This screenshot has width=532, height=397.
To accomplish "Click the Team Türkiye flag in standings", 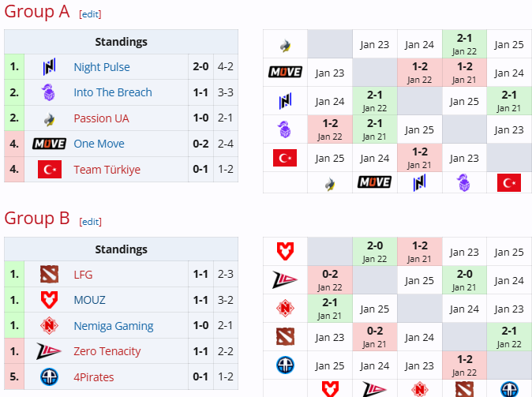I will click(49, 169).
